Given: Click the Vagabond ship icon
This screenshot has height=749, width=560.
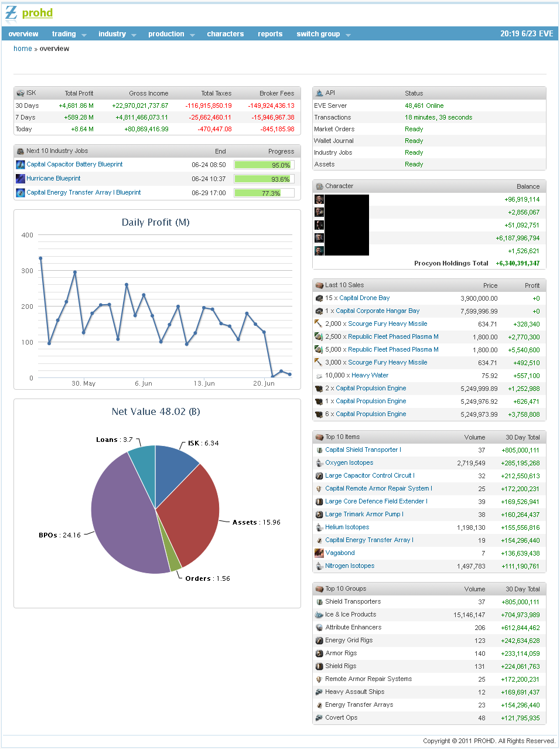Looking at the screenshot, I should tap(319, 553).
